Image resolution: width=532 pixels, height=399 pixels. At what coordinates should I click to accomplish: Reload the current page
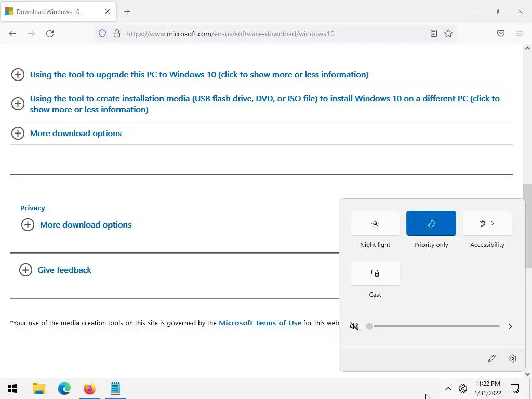pyautogui.click(x=50, y=34)
